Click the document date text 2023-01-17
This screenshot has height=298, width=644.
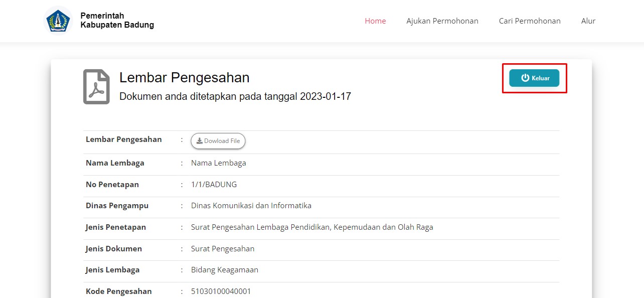(325, 96)
